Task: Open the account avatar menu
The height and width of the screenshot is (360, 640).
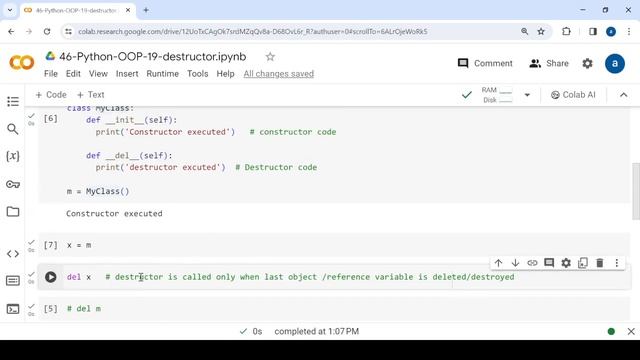Action: click(x=615, y=63)
